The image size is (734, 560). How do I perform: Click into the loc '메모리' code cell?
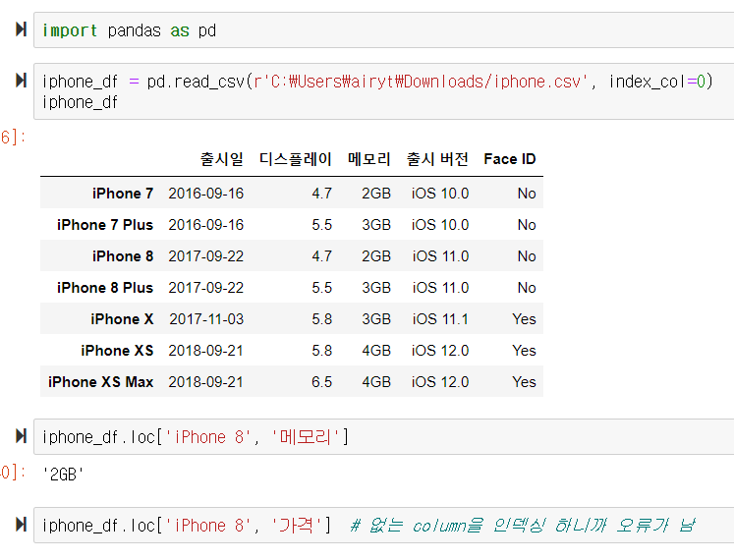[384, 437]
